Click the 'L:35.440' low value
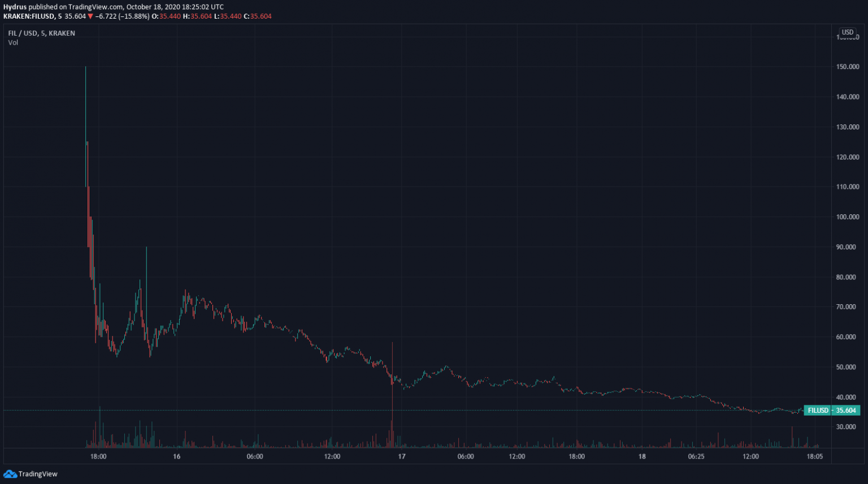The width and height of the screenshot is (868, 484). (228, 16)
